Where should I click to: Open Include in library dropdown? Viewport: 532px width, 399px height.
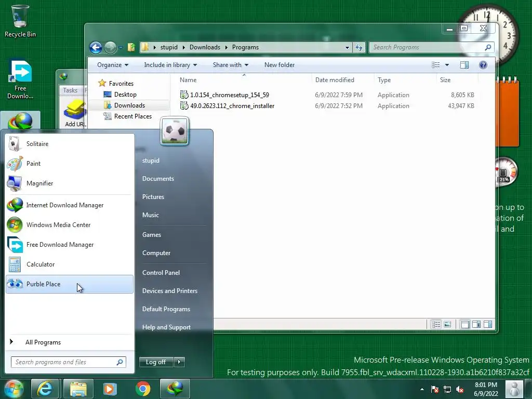(x=170, y=65)
